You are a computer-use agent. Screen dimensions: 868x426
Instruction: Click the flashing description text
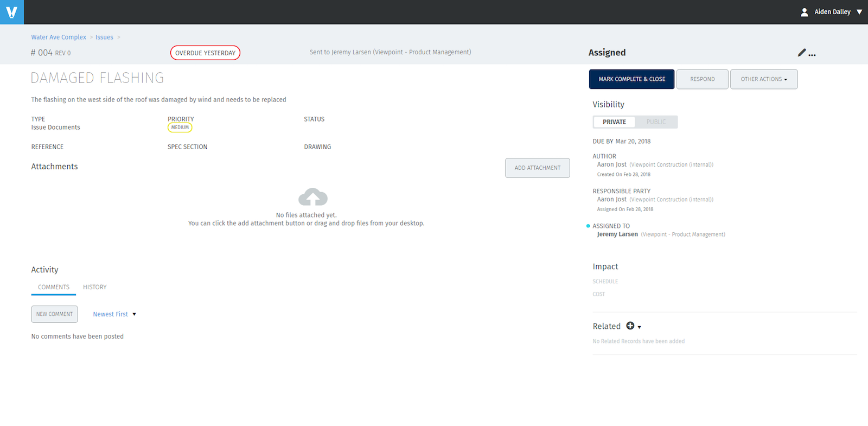158,100
